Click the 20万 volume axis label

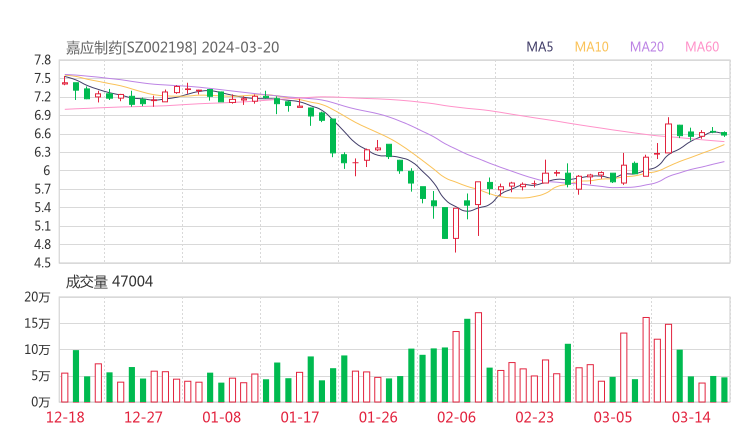pyautogui.click(x=38, y=298)
